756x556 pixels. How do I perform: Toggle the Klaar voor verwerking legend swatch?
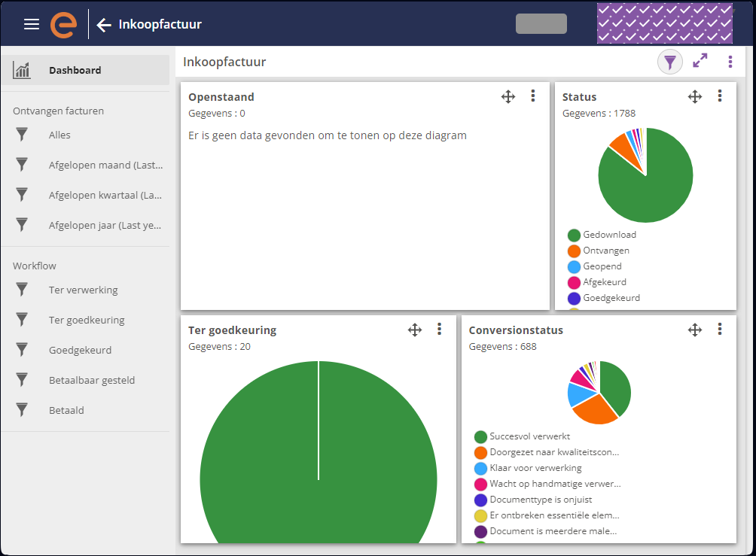pos(480,469)
